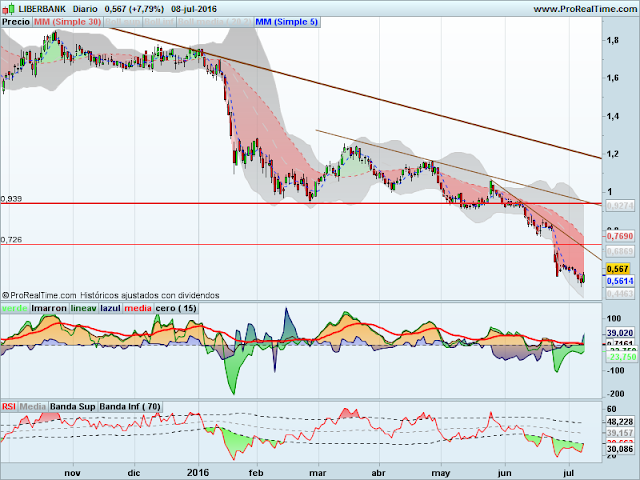The width and height of the screenshot is (640, 480).
Task: Select the MM (Simple 5) label
Action: [287, 22]
